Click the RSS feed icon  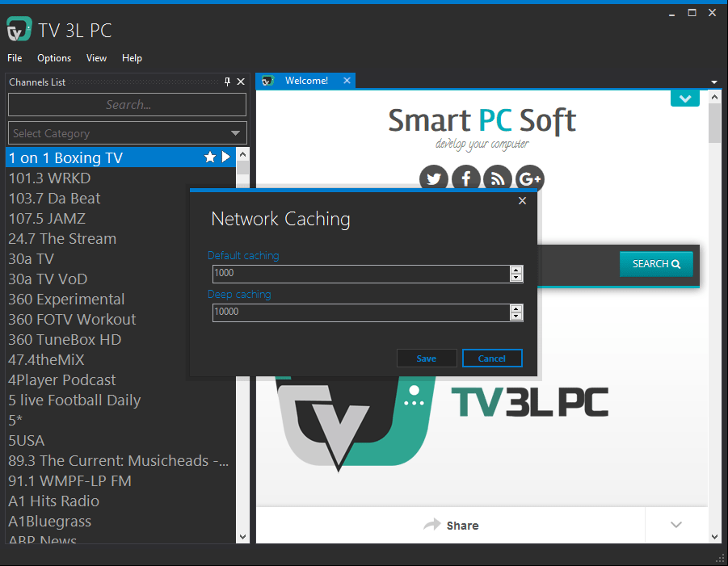pos(498,178)
